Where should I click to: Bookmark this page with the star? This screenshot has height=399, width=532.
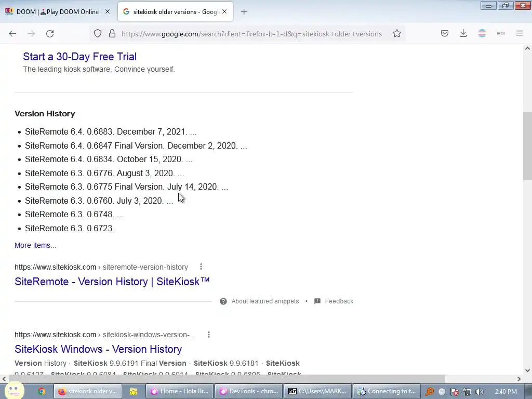pos(397,34)
